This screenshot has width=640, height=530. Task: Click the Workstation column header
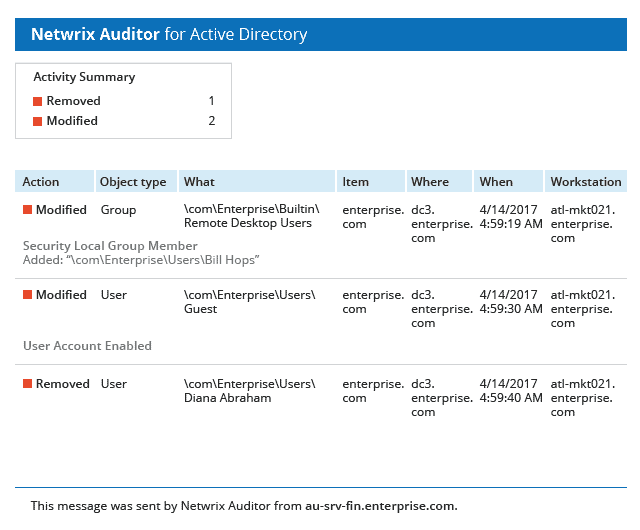click(586, 182)
